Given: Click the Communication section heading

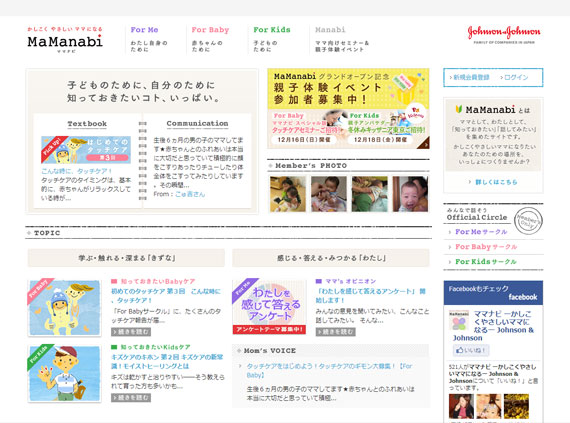Looking at the screenshot, I should [197, 124].
